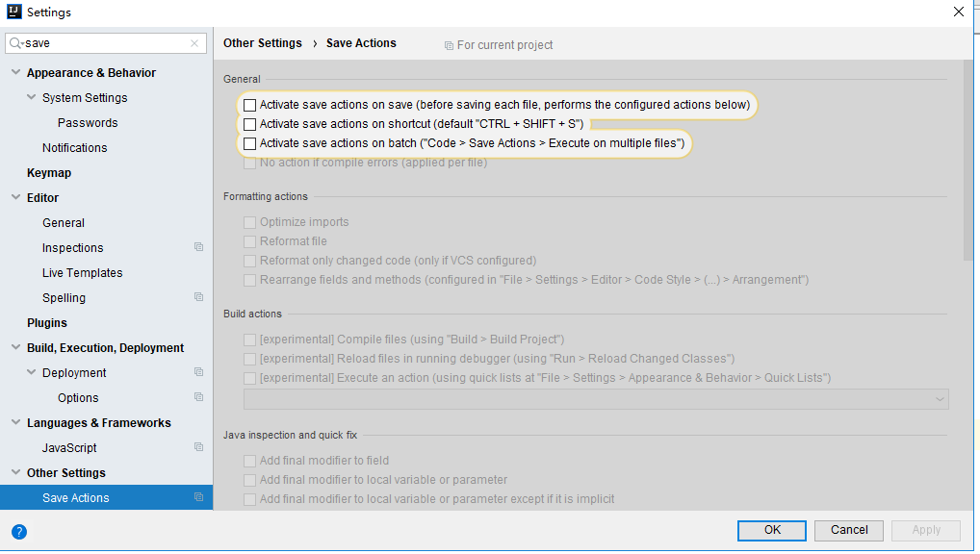This screenshot has width=980, height=554.
Task: Click the magnifier search icon
Action: (15, 43)
